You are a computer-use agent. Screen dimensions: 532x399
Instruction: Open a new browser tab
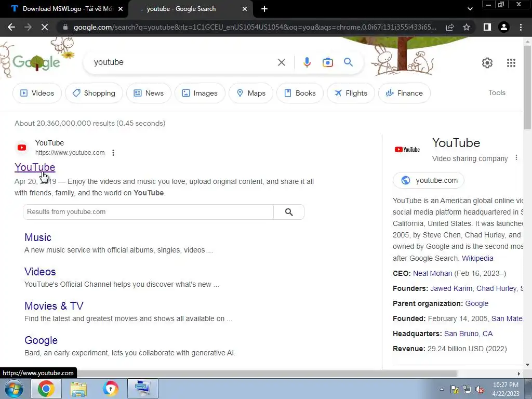coord(264,9)
